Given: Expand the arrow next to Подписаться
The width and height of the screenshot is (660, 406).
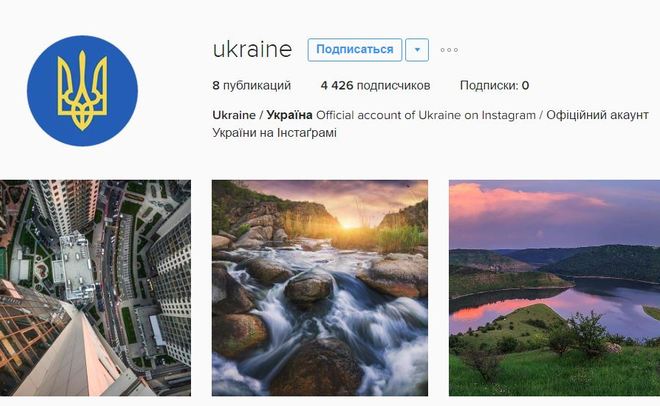Looking at the screenshot, I should (x=417, y=50).
